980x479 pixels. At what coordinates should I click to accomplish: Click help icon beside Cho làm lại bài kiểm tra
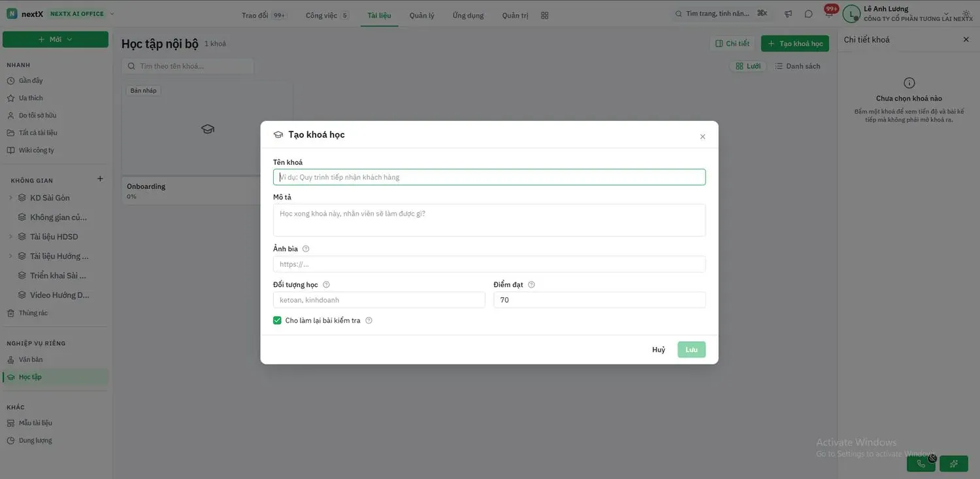[x=369, y=321]
